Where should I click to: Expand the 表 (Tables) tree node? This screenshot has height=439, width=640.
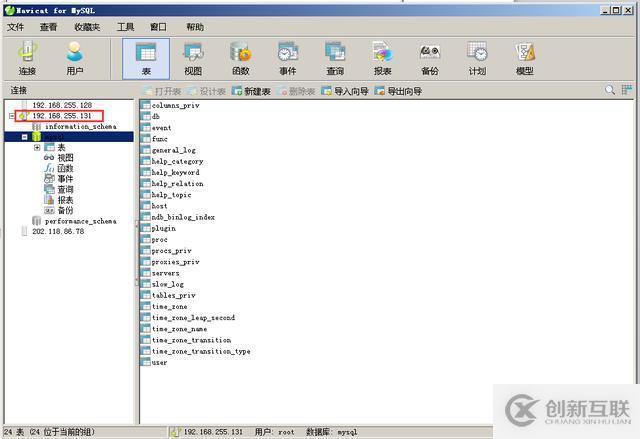[x=37, y=147]
